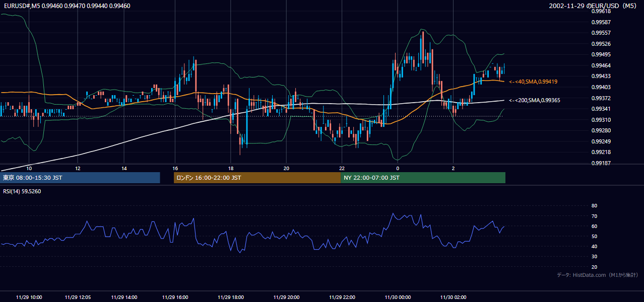Viewport: 644px width, 302px height.
Task: Select price axis value 0.99372
Action: click(x=601, y=98)
